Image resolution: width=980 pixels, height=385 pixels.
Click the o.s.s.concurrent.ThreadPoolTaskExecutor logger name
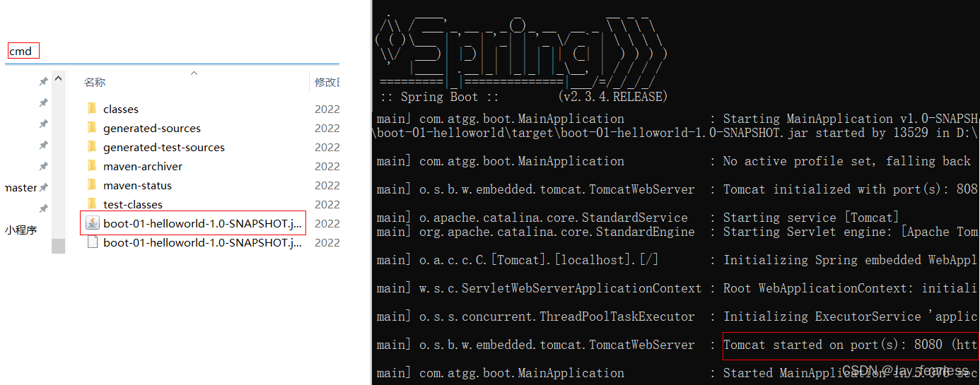tap(557, 316)
